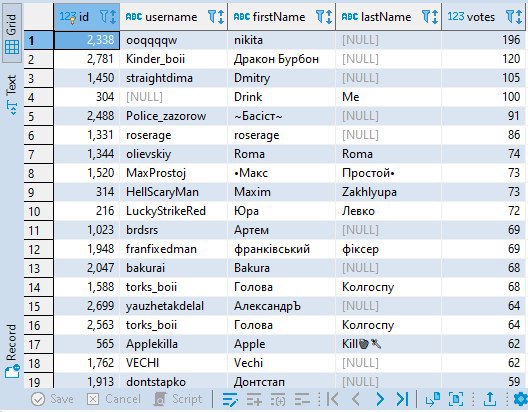
Task: Click the Save button
Action: 52,400
